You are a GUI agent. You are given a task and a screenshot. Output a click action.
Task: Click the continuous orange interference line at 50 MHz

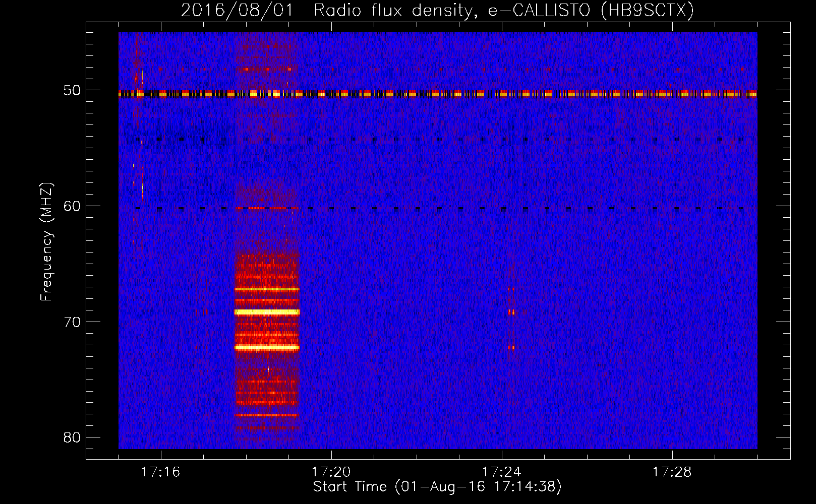click(438, 94)
